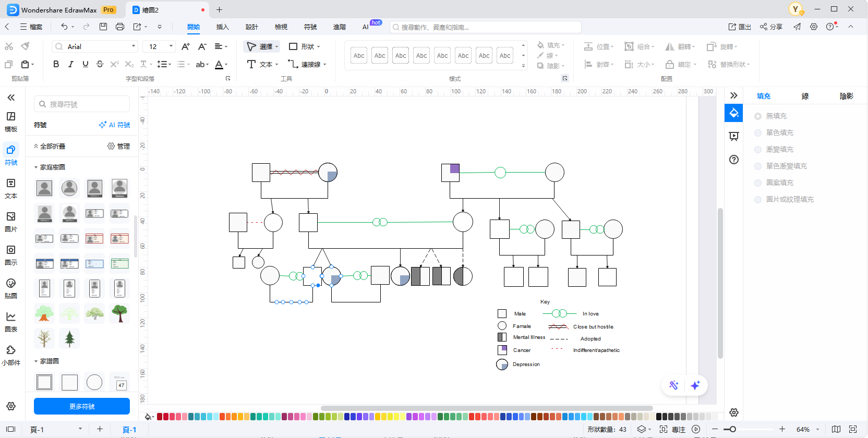Click the presentation icon in right panel
This screenshot has height=438, width=868.
(x=734, y=137)
